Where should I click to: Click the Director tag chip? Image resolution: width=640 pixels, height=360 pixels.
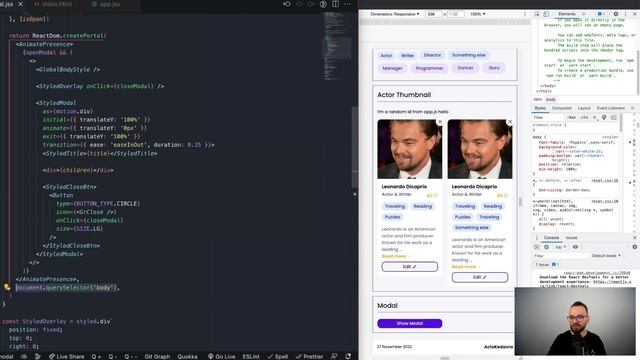[x=432, y=55]
